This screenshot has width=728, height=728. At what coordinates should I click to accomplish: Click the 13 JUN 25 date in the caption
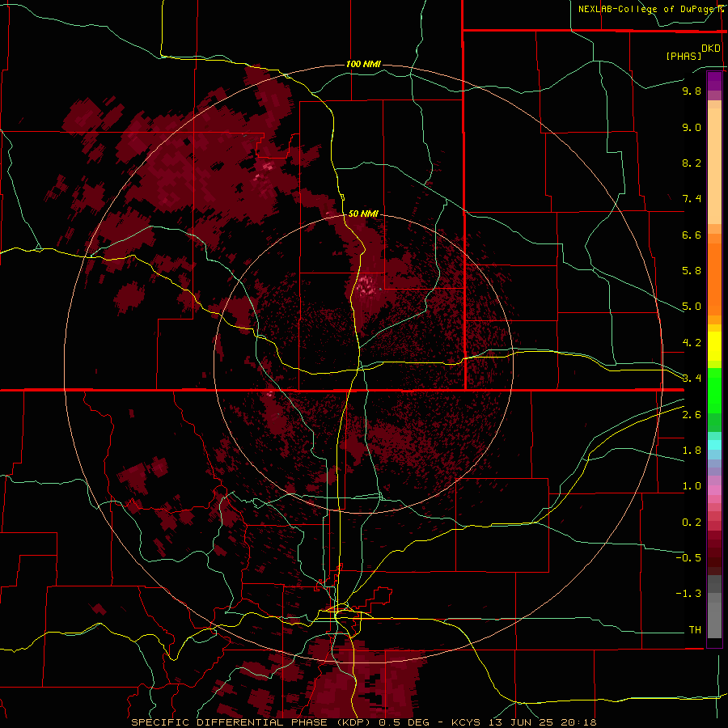pos(523,722)
